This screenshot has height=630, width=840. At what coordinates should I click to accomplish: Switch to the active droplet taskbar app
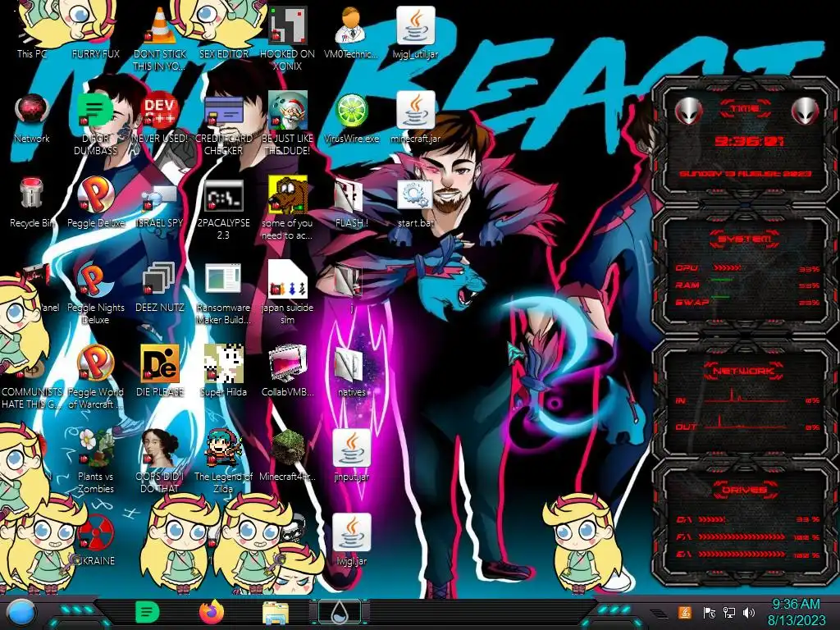tap(339, 612)
